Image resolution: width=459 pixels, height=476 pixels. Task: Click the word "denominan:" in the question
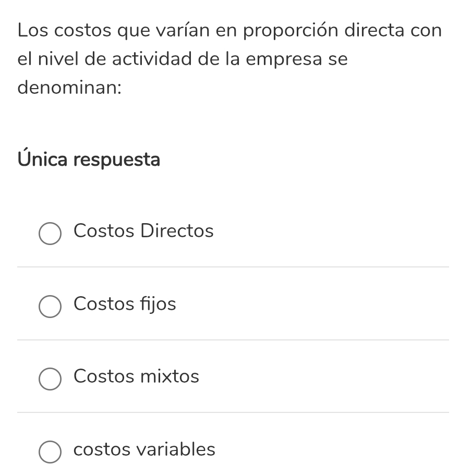click(x=69, y=87)
